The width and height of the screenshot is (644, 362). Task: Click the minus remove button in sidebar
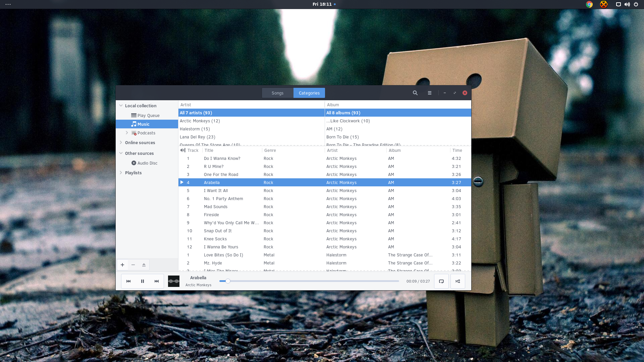click(x=133, y=265)
